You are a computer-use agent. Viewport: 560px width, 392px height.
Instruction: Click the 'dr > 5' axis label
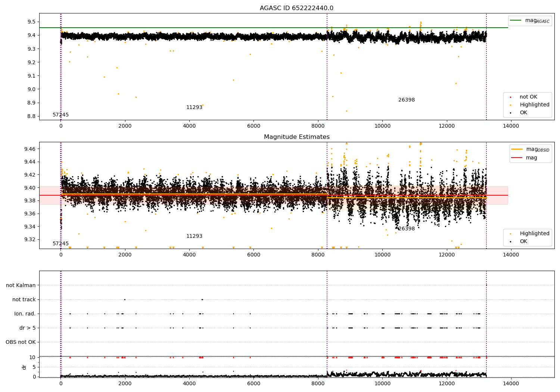[x=28, y=328]
